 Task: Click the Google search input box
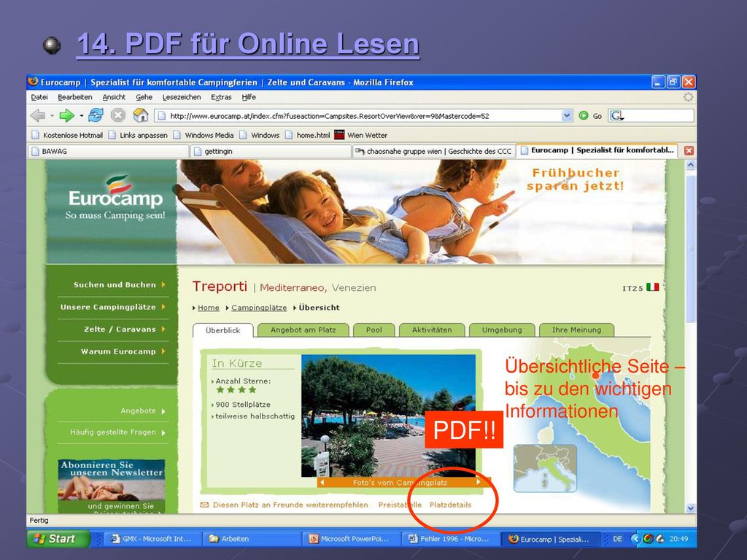coord(659,116)
